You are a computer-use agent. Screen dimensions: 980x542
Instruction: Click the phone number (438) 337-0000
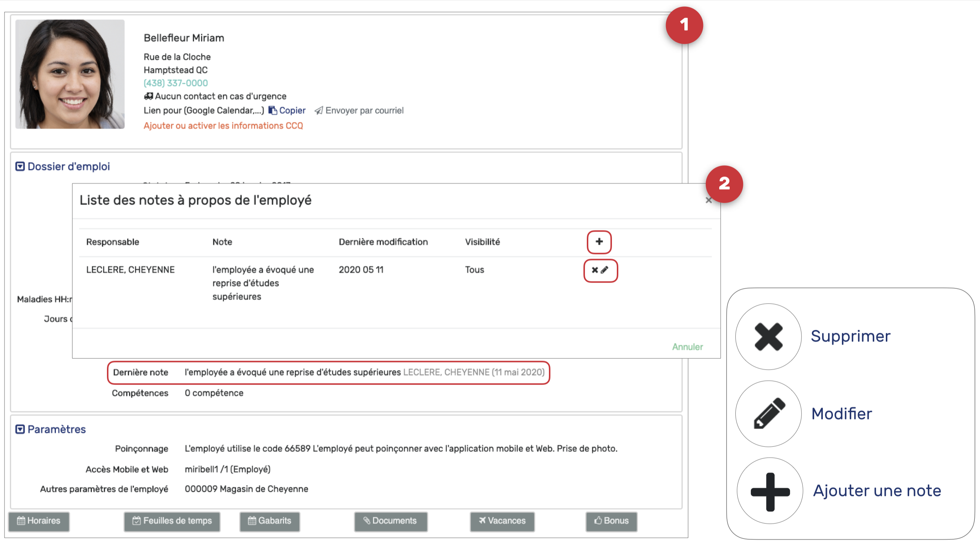(x=175, y=83)
